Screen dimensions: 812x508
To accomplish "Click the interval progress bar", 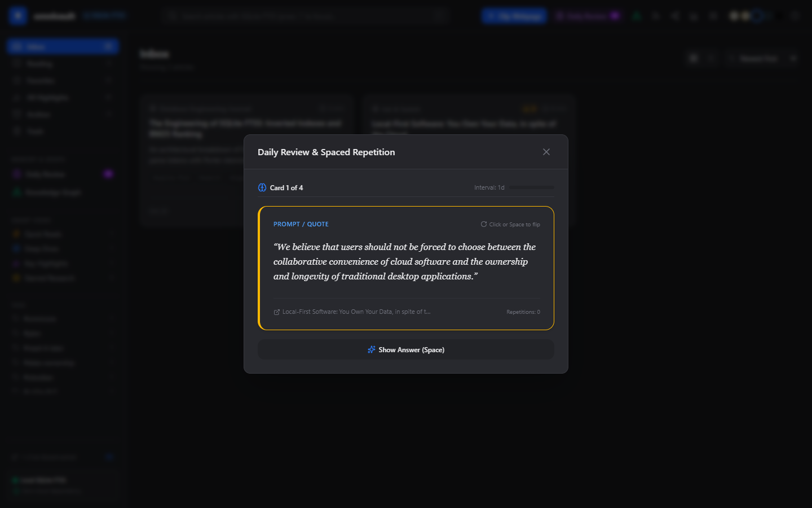I will pyautogui.click(x=532, y=187).
